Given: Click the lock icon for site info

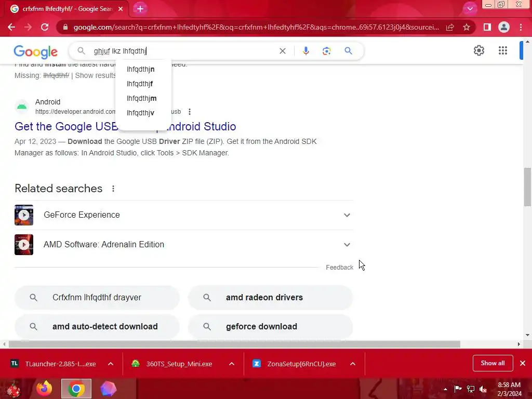Looking at the screenshot, I should (x=65, y=27).
